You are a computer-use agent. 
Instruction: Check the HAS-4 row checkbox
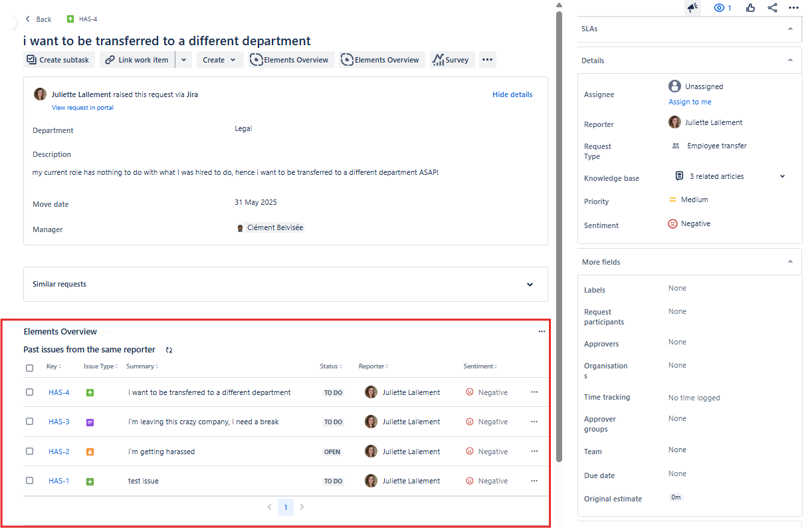point(29,392)
